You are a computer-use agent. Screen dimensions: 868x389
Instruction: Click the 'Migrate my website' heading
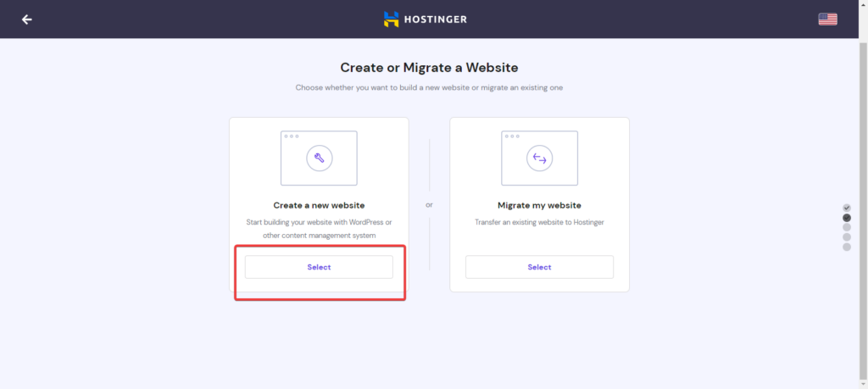point(539,205)
